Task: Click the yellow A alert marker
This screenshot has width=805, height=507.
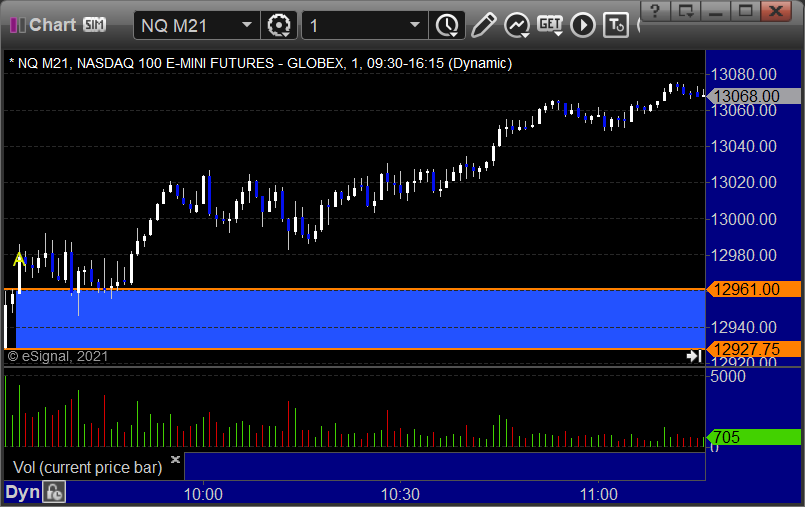Action: [19, 259]
